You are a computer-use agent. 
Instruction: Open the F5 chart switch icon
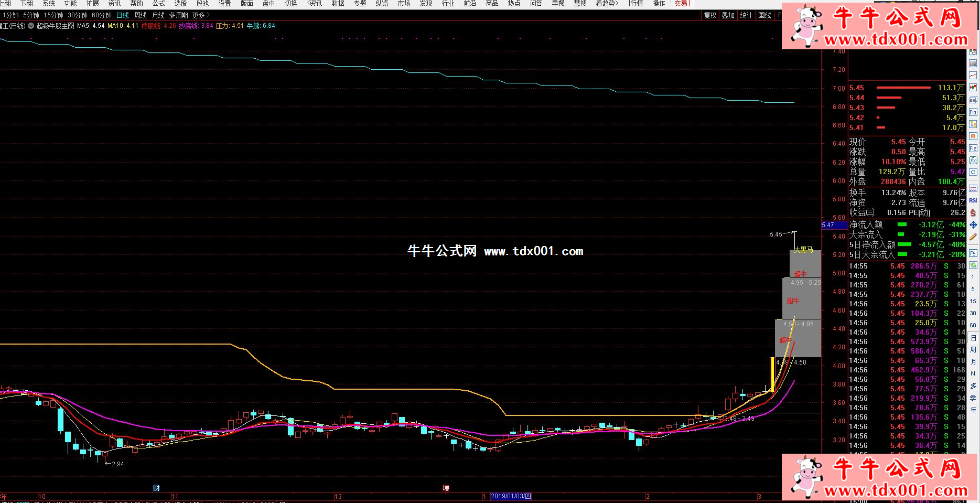[x=973, y=253]
